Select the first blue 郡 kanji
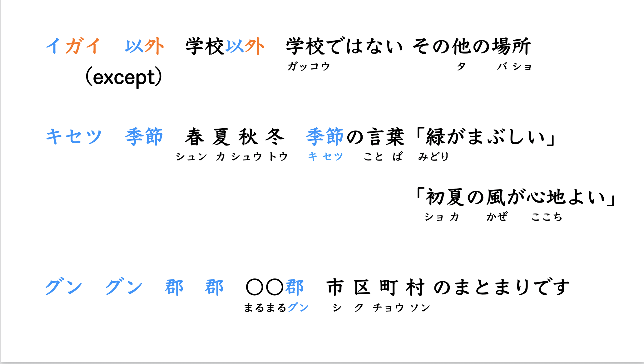The height and width of the screenshot is (364, 644). point(174,287)
